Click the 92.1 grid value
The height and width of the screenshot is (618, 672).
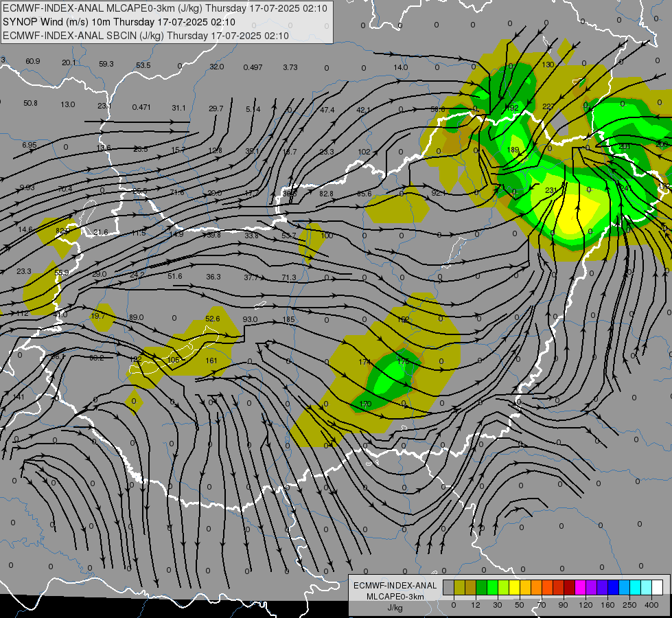[439, 194]
